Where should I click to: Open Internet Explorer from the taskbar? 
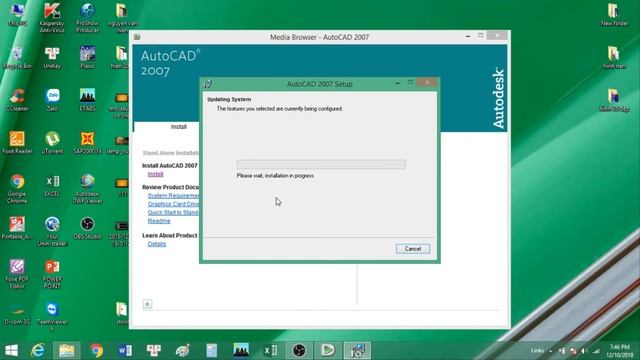pyautogui.click(x=38, y=350)
